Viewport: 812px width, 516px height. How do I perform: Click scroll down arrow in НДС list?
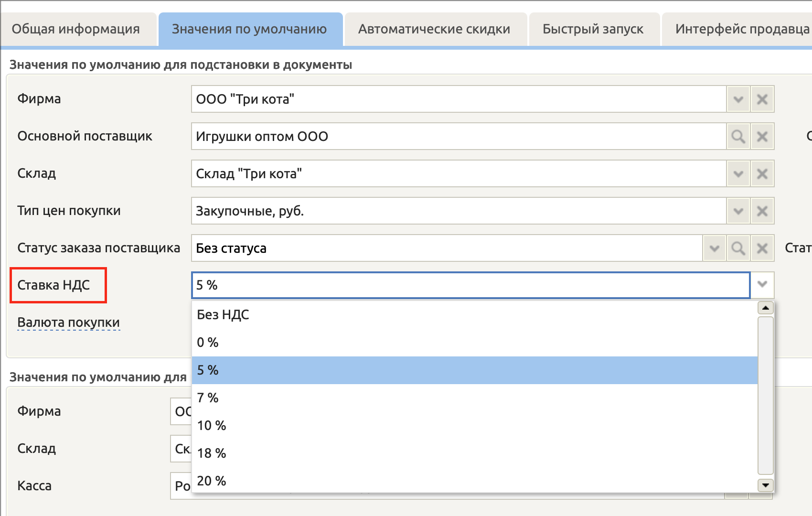point(766,485)
